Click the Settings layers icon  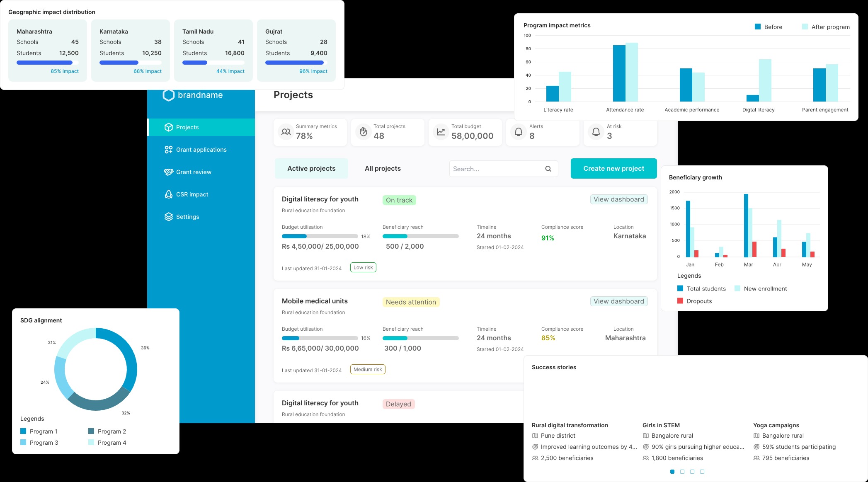coord(168,217)
